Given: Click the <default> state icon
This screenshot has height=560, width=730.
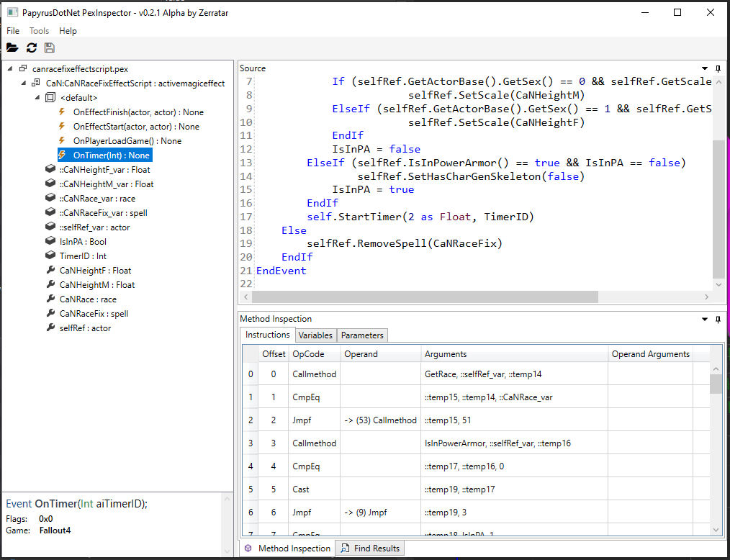Looking at the screenshot, I should tap(50, 98).
